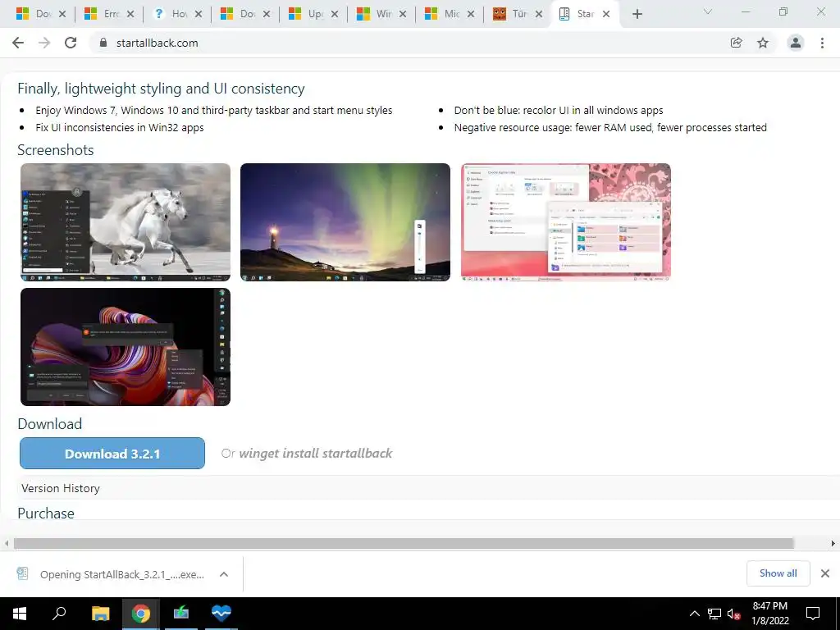Bookmark this page with the star

coord(763,43)
